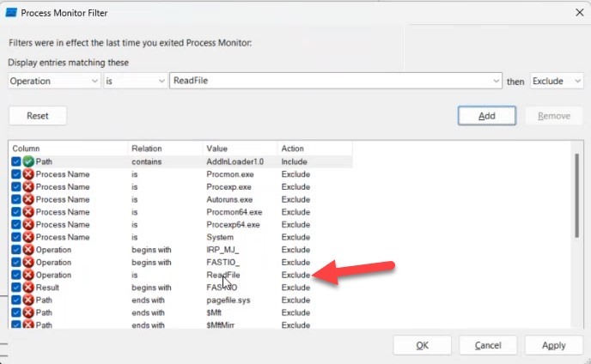Open the 'is' relation dropdown
The height and width of the screenshot is (364, 591).
[x=136, y=81]
